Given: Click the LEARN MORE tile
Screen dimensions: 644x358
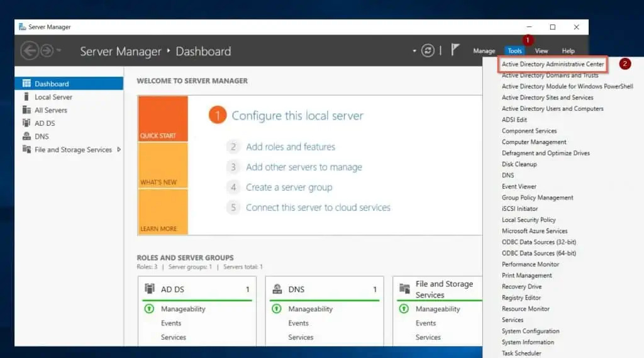Looking at the screenshot, I should coord(163,211).
